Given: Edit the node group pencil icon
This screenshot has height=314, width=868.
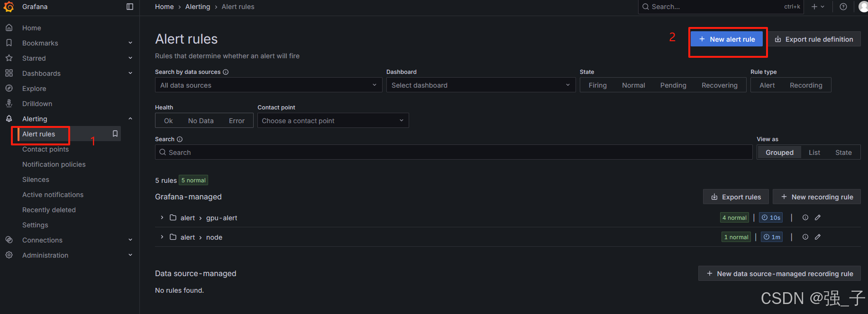Looking at the screenshot, I should 818,237.
